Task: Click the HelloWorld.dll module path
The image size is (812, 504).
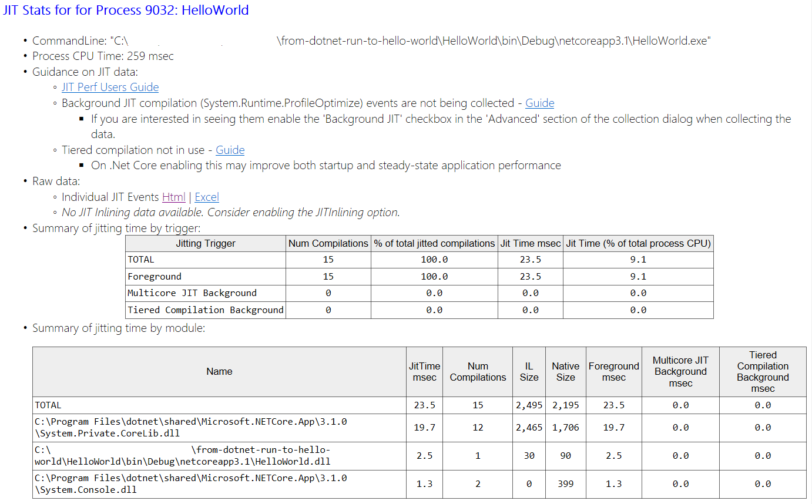Action: tap(183, 455)
